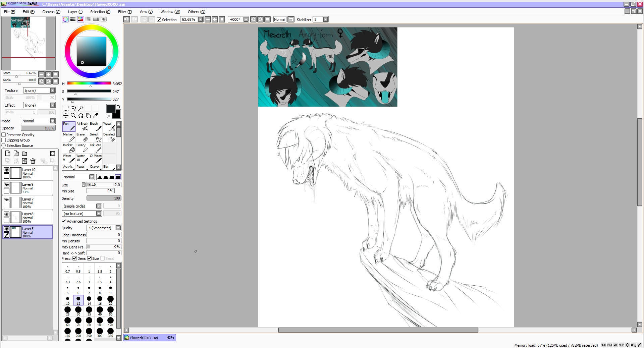
Task: Choose the rectangular selection tool
Action: click(x=66, y=108)
